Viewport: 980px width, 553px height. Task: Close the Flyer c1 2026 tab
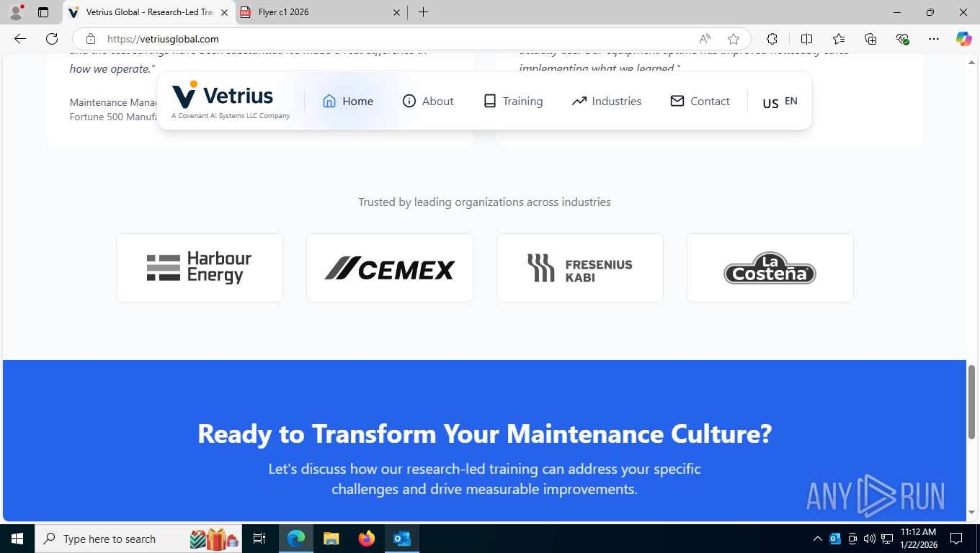[397, 12]
